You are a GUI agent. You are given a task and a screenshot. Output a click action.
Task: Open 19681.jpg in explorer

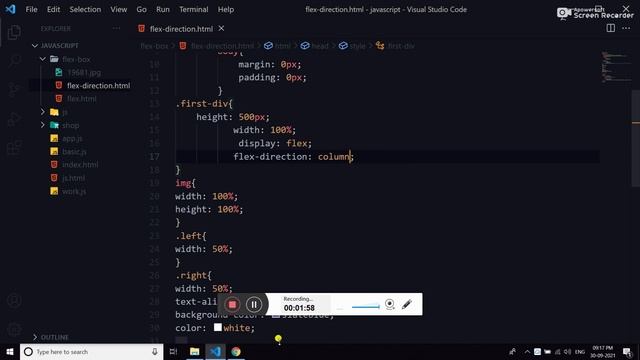click(x=84, y=72)
